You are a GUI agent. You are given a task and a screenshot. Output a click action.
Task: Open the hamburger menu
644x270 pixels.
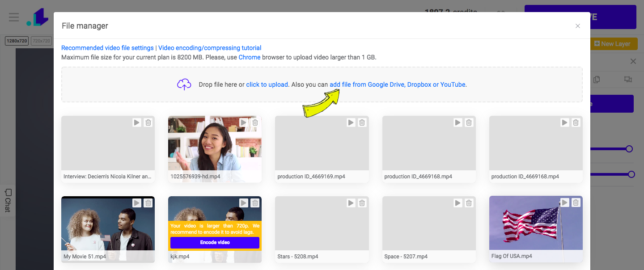coord(14,17)
